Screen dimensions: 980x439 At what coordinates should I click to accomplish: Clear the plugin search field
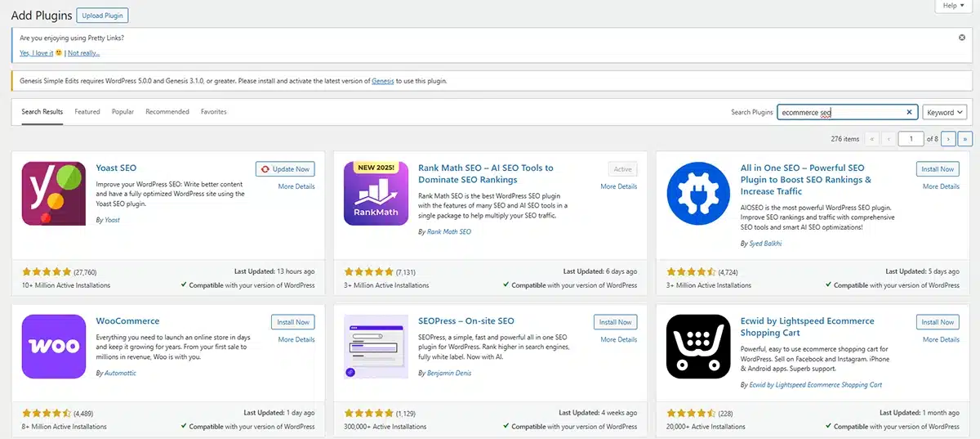[910, 113]
